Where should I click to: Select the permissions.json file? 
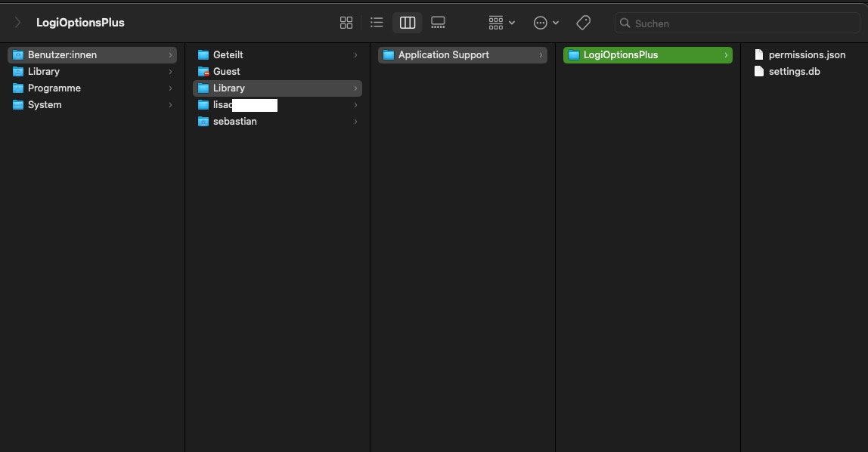pos(806,55)
